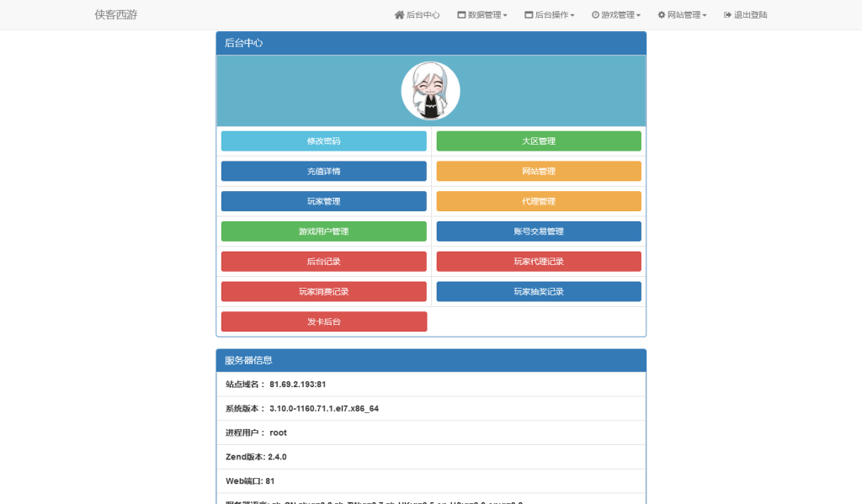
Task: Click the 修改密码 button
Action: tap(323, 141)
